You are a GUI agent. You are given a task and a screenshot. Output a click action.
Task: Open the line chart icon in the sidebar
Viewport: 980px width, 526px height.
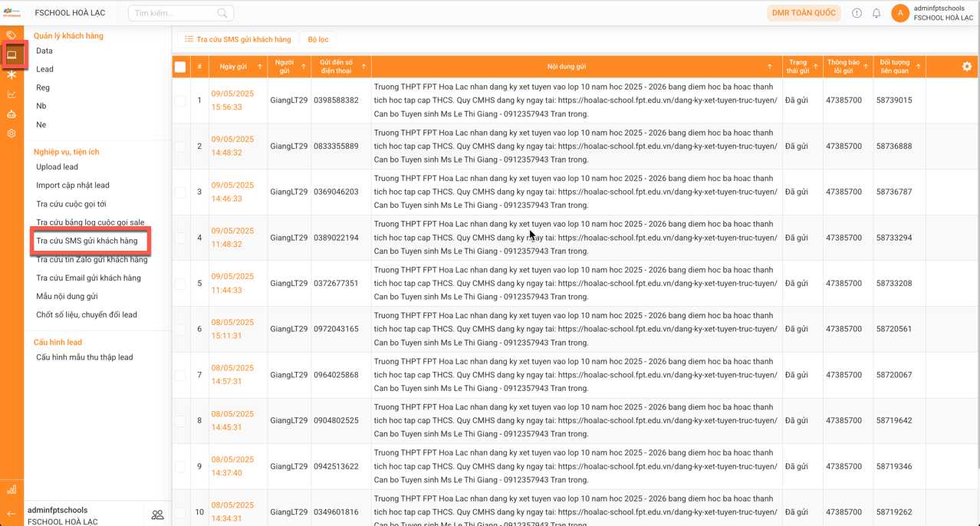coord(12,94)
